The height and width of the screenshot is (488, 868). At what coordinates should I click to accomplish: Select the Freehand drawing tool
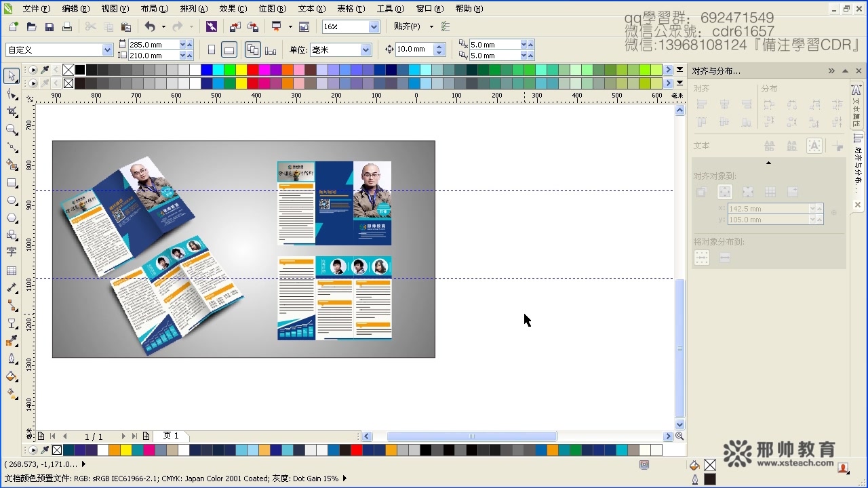pyautogui.click(x=12, y=146)
